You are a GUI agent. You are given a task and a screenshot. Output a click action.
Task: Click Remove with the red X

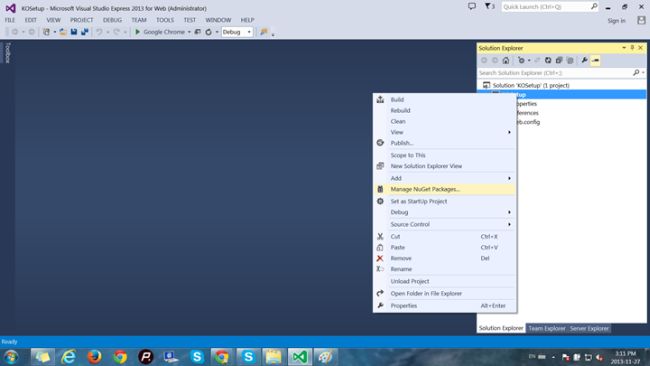click(x=444, y=258)
